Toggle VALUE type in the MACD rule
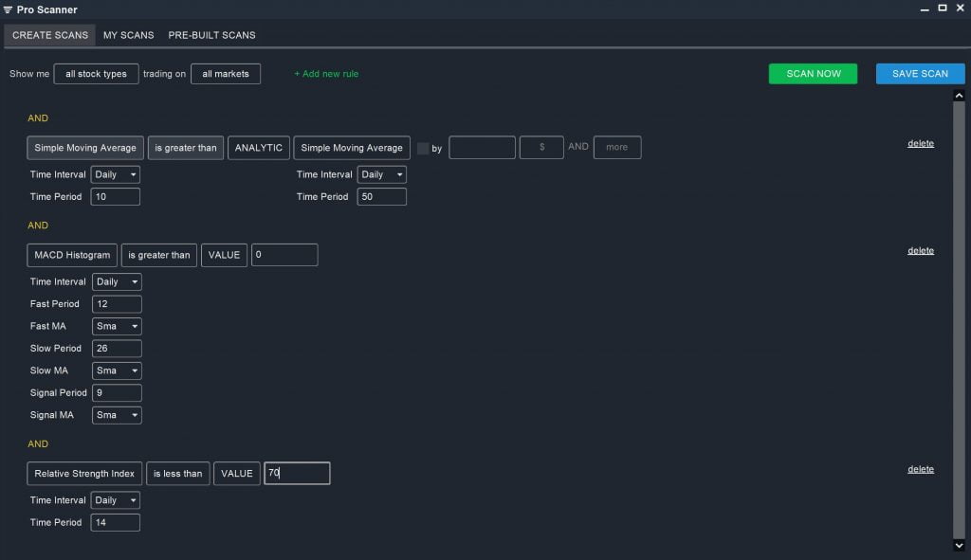This screenshot has width=971, height=560. [224, 255]
